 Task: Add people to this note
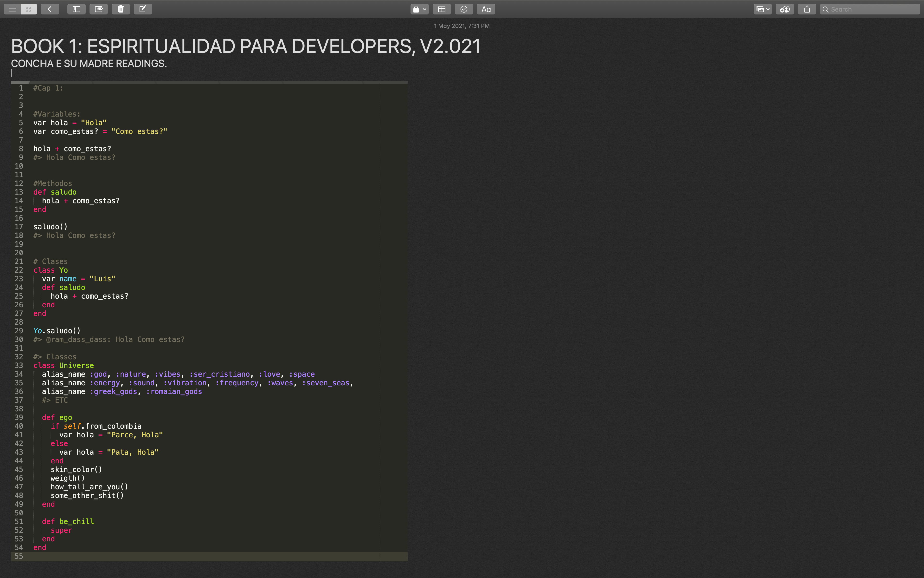785,9
